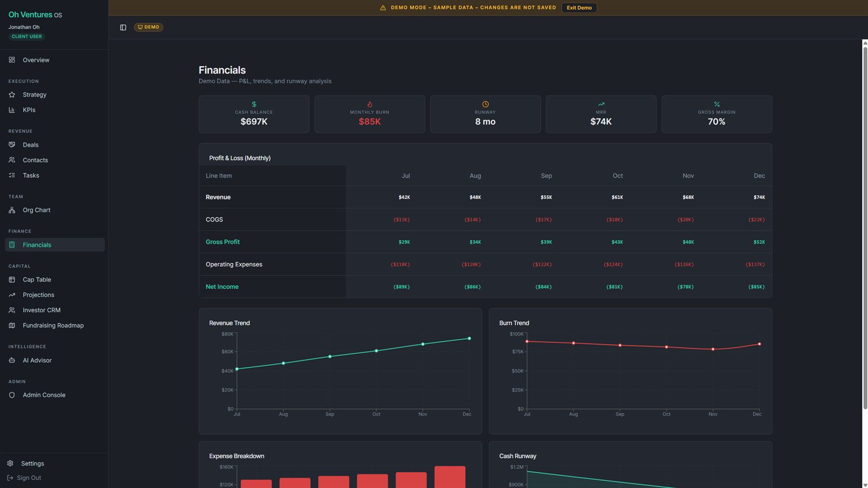Viewport: 868px width, 488px height.
Task: Click the trending arrow icon on MRR card
Action: pyautogui.click(x=601, y=104)
